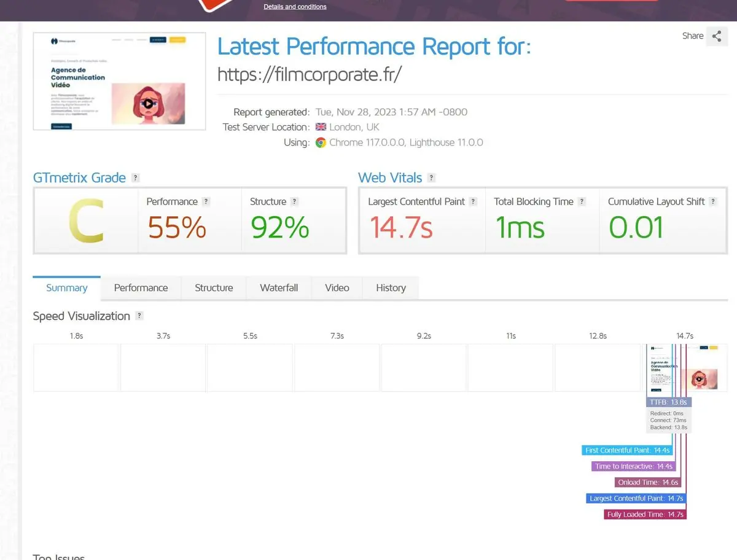Click the 55% Performance score
Viewport: 737px width, 560px height.
click(x=177, y=228)
